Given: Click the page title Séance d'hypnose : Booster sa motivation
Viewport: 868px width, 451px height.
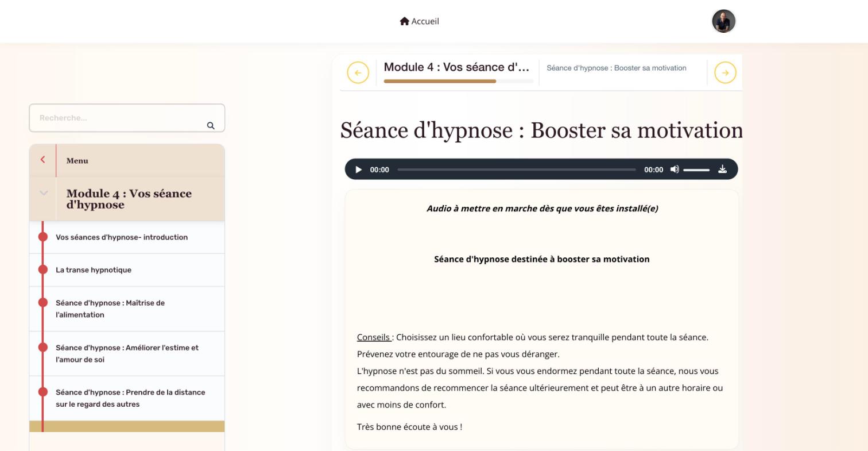Looking at the screenshot, I should coord(541,130).
